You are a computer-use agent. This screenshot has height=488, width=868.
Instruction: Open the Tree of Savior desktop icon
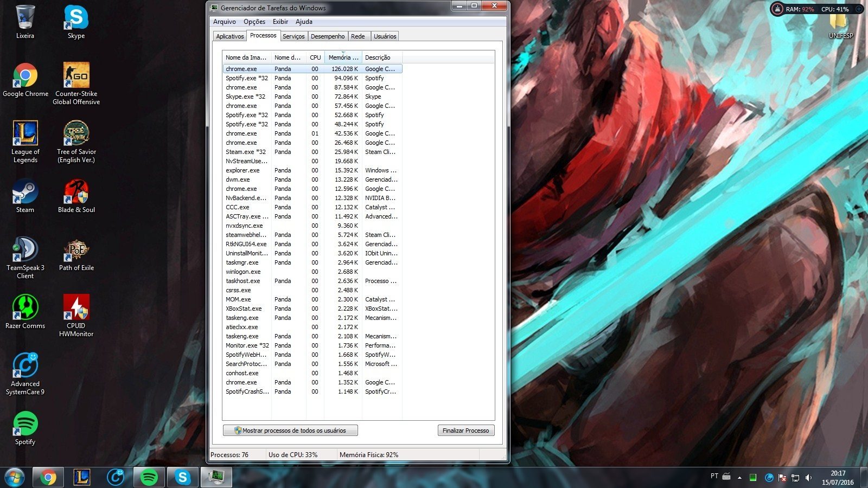coord(76,142)
